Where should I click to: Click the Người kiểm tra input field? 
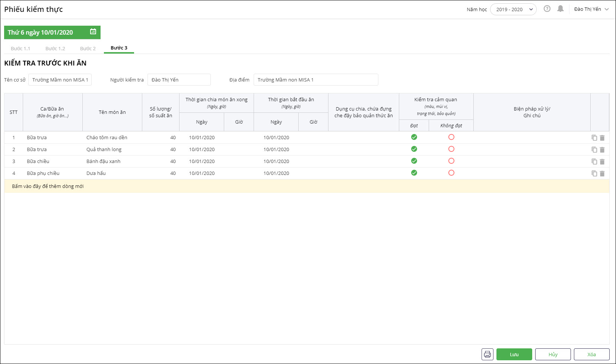click(x=179, y=80)
